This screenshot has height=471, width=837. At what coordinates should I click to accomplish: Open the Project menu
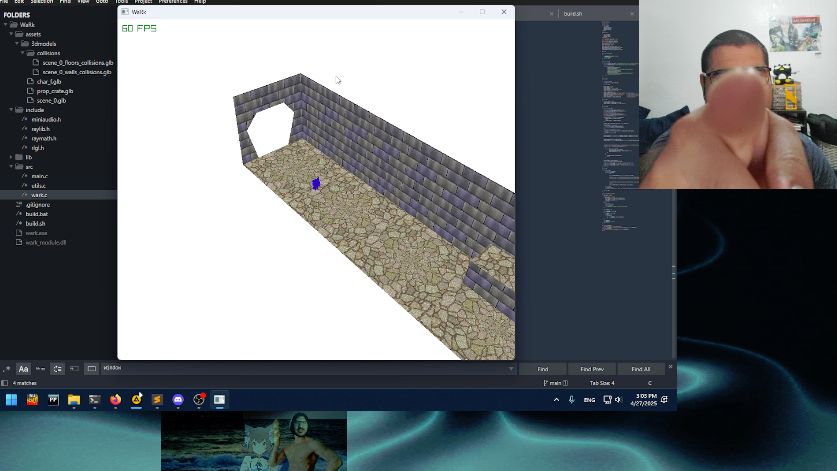click(143, 2)
